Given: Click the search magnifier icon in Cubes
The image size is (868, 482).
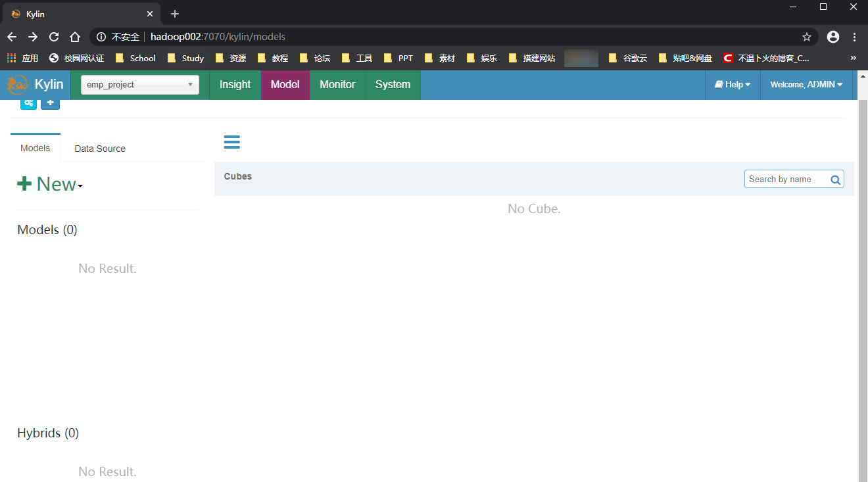Looking at the screenshot, I should click(x=835, y=180).
